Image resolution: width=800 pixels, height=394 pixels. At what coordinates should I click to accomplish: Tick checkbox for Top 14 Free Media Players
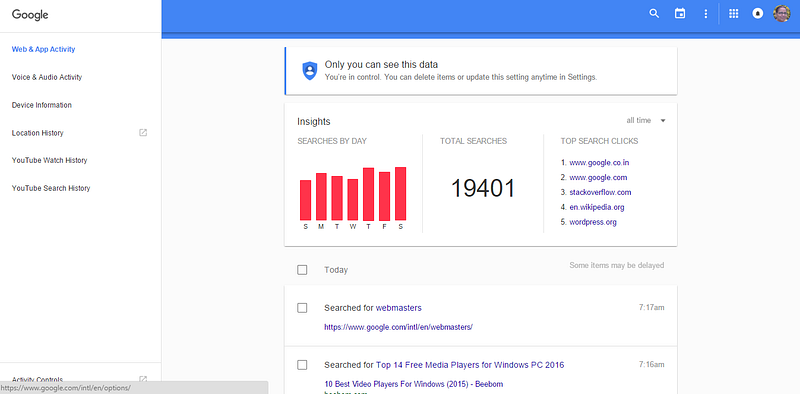pos(302,365)
